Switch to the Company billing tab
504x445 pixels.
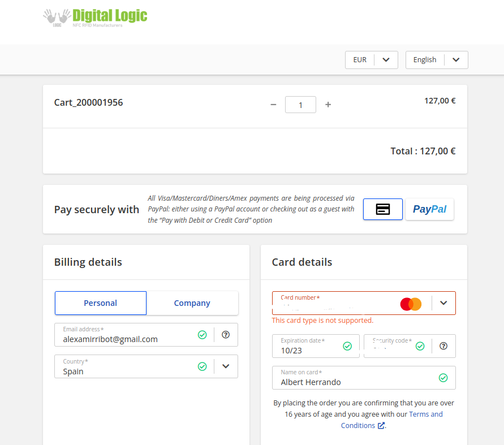tap(192, 303)
